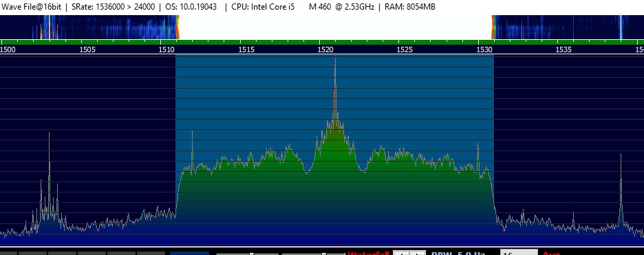644x255 pixels.
Task: Click the left waterfall display section
Action: click(89, 27)
